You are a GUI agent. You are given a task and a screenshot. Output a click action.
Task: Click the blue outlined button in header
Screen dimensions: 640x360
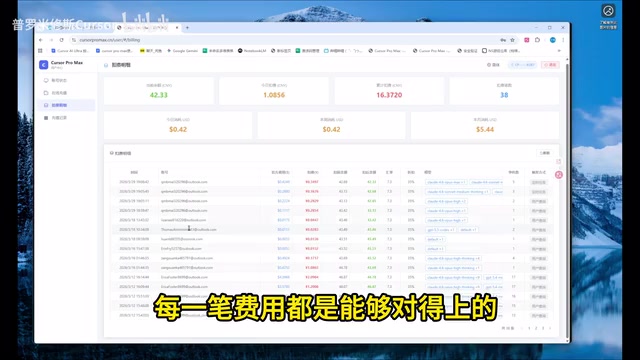pyautogui.click(x=522, y=65)
